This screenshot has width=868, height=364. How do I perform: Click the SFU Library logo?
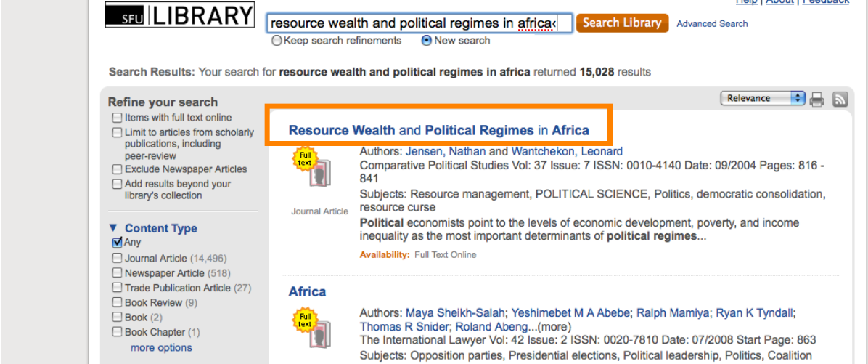(x=180, y=15)
